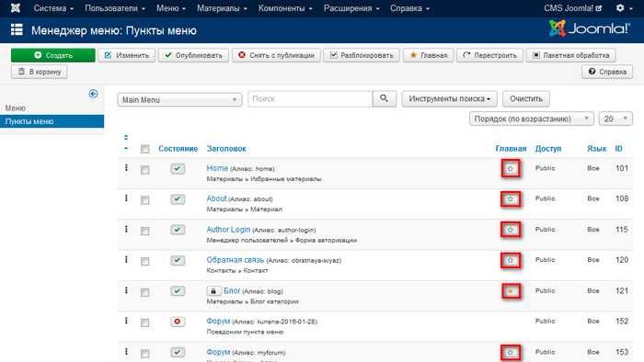Click Снять с публикации button

276,55
